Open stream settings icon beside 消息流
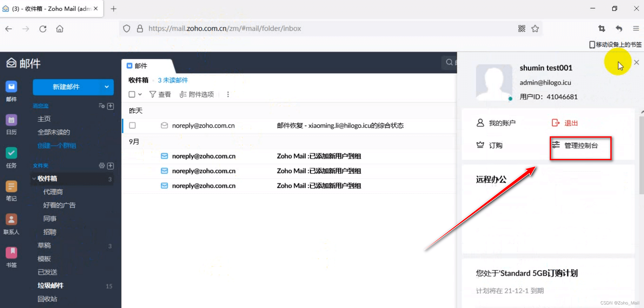Image resolution: width=644 pixels, height=308 pixels. 102,106
